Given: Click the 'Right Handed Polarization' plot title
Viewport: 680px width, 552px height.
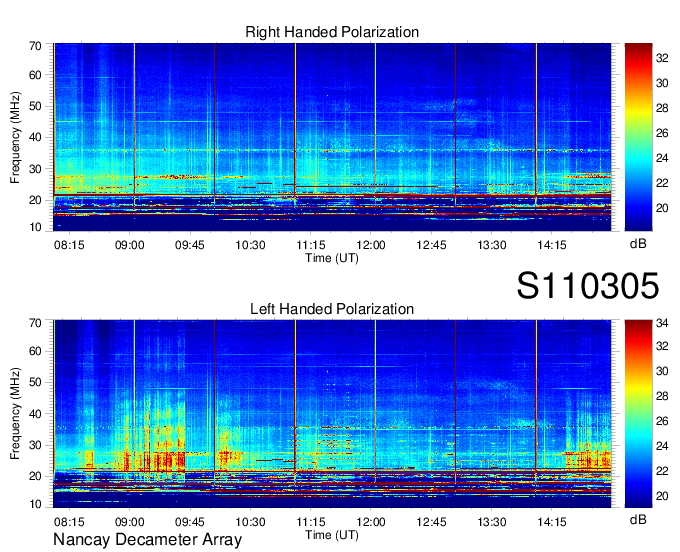Looking at the screenshot, I should point(332,32).
